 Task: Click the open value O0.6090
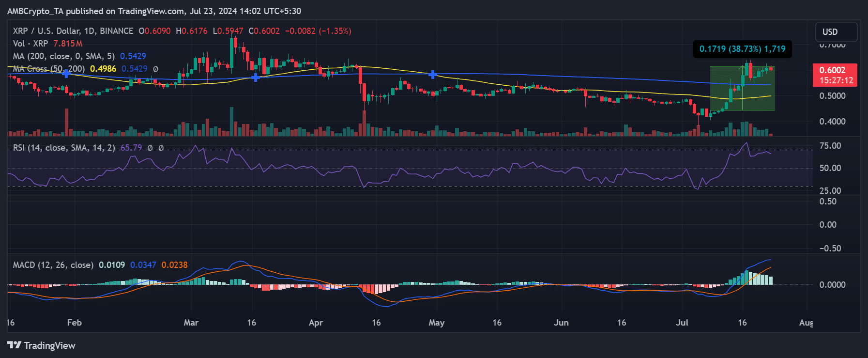coord(155,31)
